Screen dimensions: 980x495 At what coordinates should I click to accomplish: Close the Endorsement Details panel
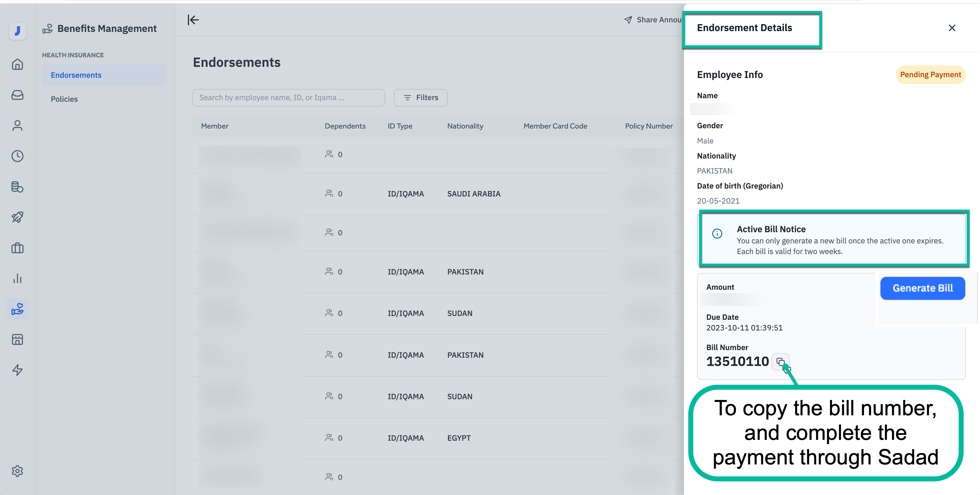[952, 28]
